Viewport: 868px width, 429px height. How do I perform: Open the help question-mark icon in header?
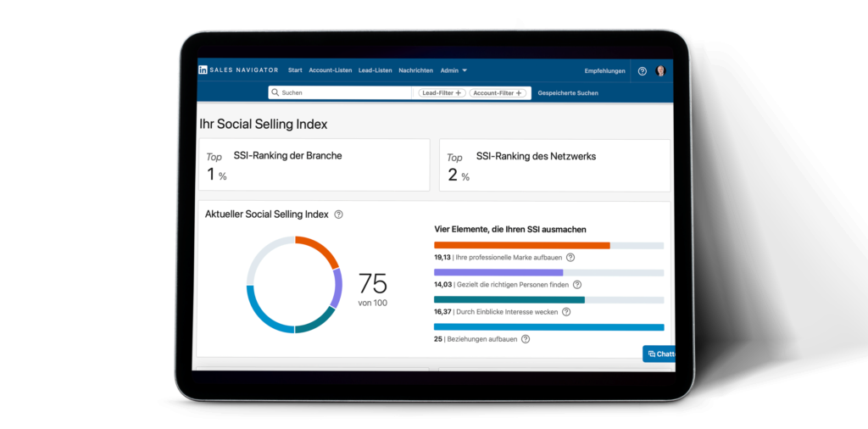[643, 71]
